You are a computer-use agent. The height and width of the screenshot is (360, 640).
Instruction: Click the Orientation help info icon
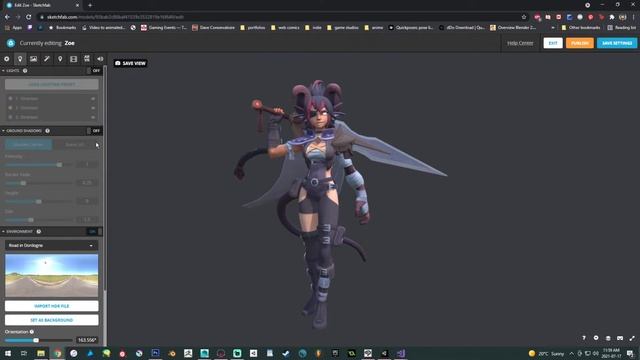(x=32, y=332)
